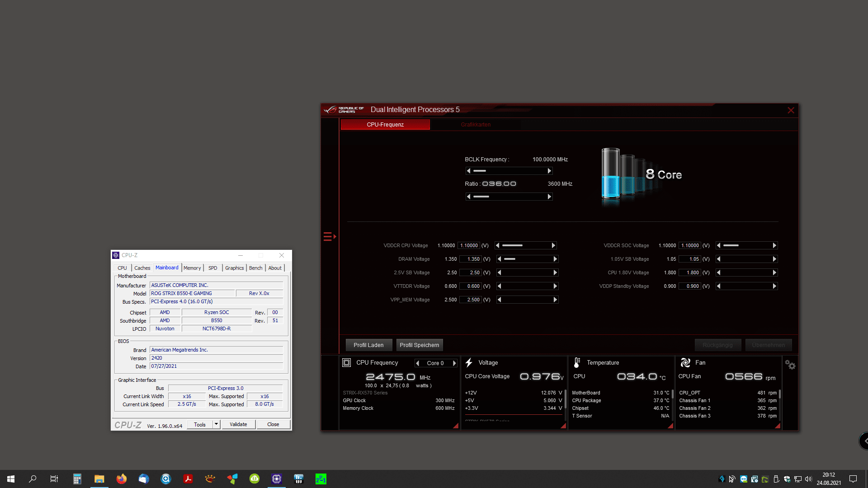Switch to CPU-Z taskbar icon
Screen dimensions: 868x488
tap(277, 479)
